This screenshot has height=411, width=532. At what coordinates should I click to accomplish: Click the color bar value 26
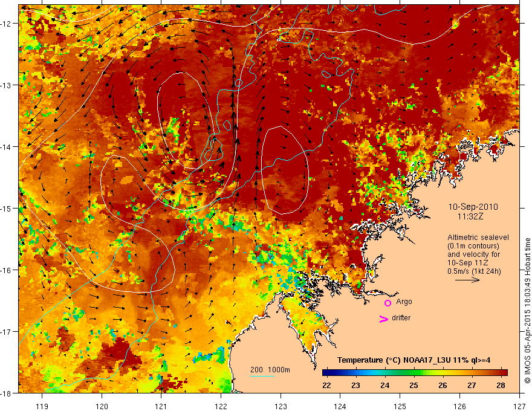tap(443, 386)
